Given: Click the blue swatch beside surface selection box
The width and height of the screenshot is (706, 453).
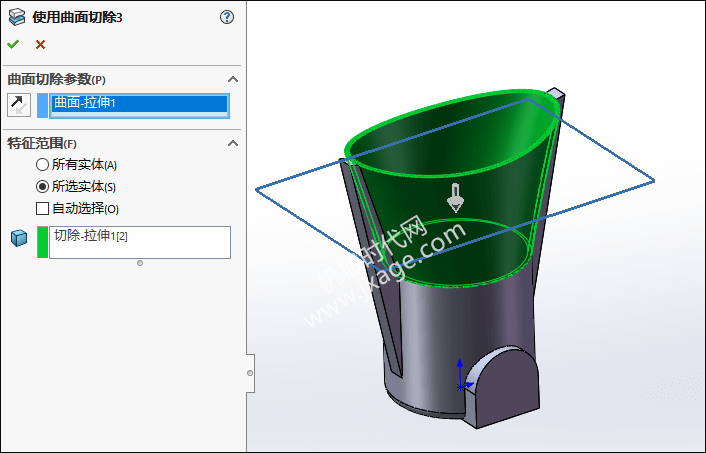Looking at the screenshot, I should [x=42, y=105].
